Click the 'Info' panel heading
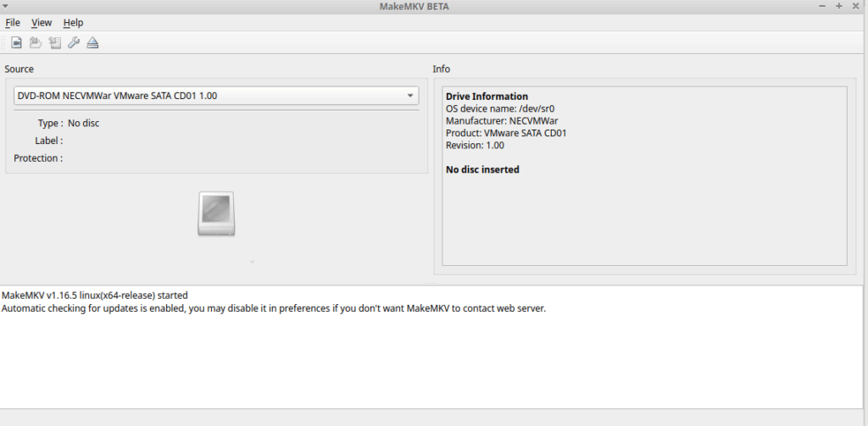The image size is (868, 426). tap(441, 69)
